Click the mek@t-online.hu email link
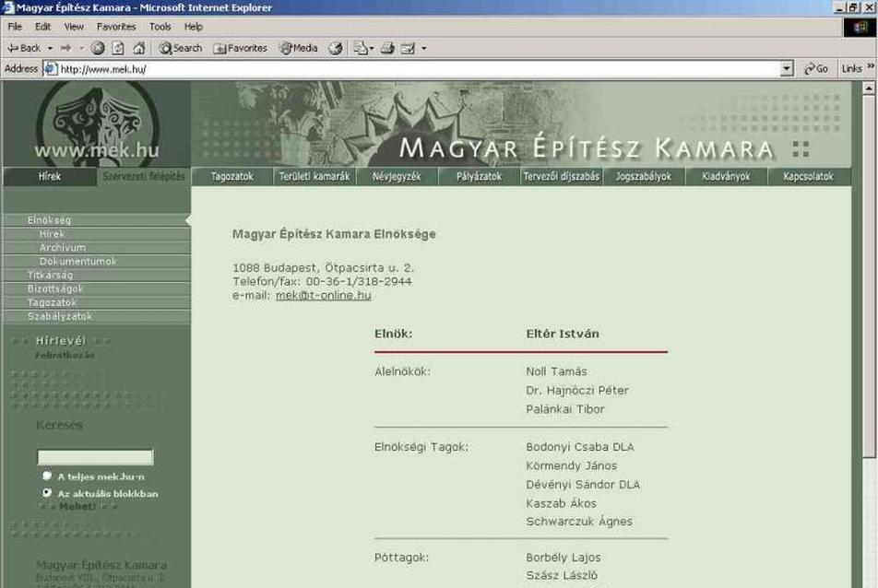Image resolution: width=878 pixels, height=588 pixels. [323, 296]
